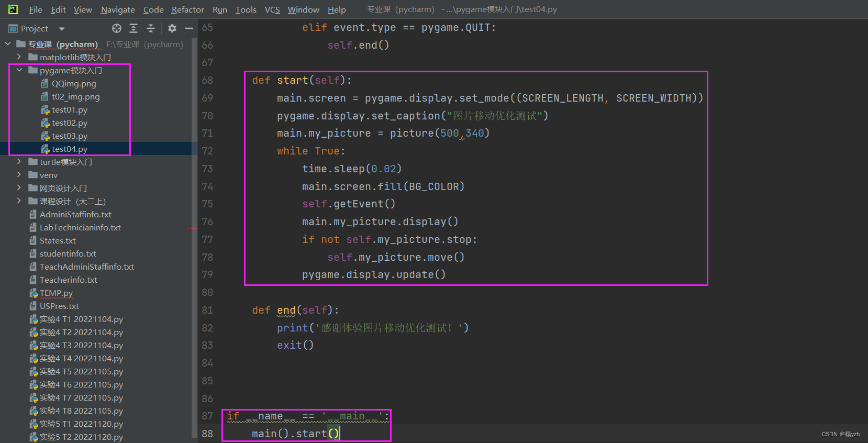Place cursor on 'while True:' line
This screenshot has width=868, height=443.
coord(311,151)
